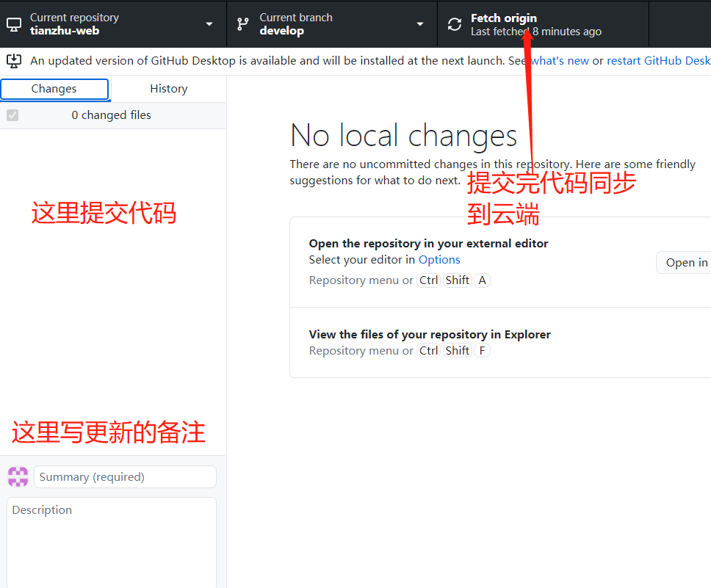
Task: Open the Options link for editor
Action: (x=439, y=260)
